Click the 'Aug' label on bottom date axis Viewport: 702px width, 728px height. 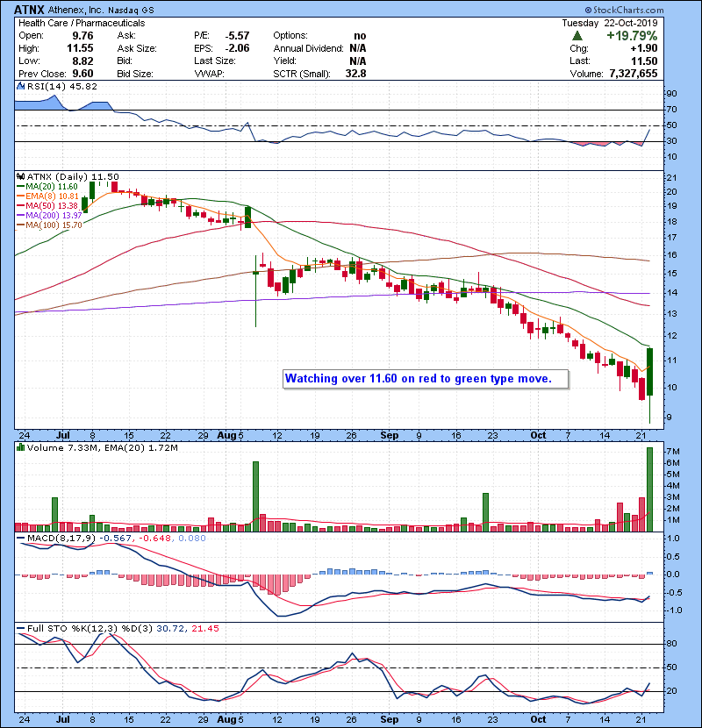click(226, 719)
